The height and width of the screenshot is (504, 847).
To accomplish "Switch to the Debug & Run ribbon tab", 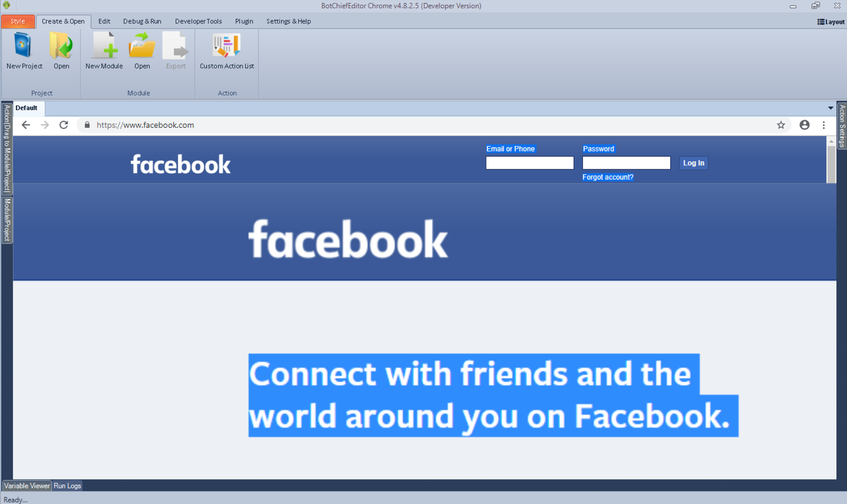I will click(x=142, y=22).
